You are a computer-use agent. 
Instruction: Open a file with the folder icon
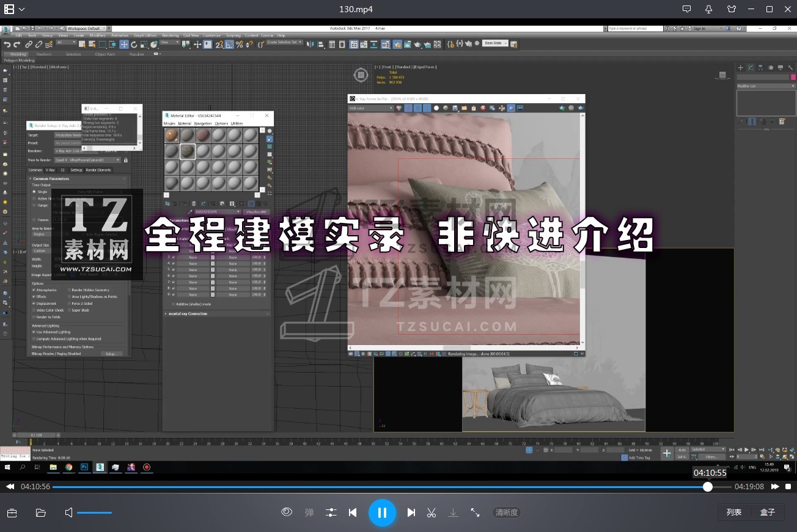pyautogui.click(x=41, y=512)
